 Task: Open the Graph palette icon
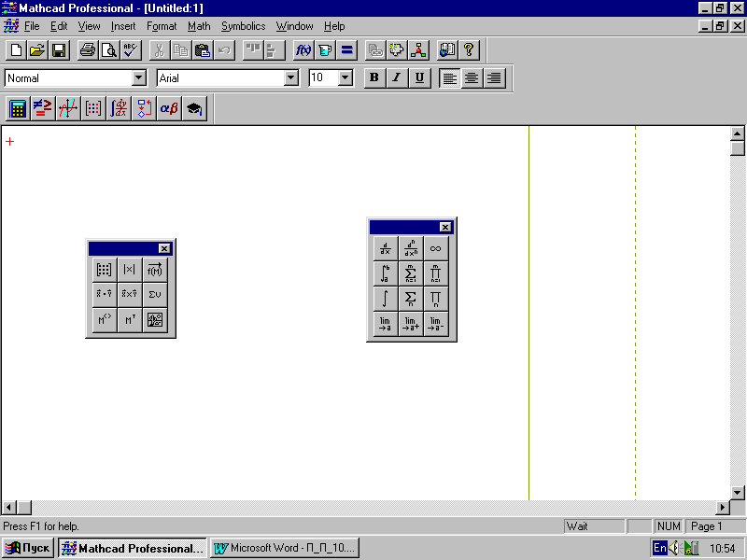(68, 108)
